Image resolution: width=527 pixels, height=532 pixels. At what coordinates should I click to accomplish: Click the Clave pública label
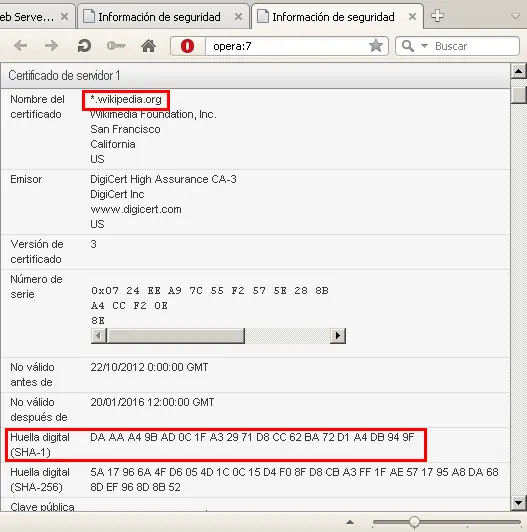pos(42,507)
